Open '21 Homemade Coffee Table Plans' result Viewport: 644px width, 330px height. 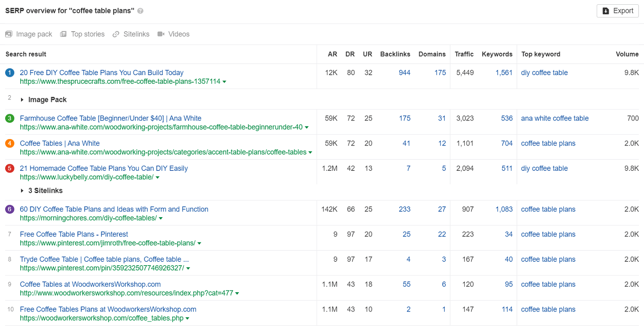coord(104,168)
